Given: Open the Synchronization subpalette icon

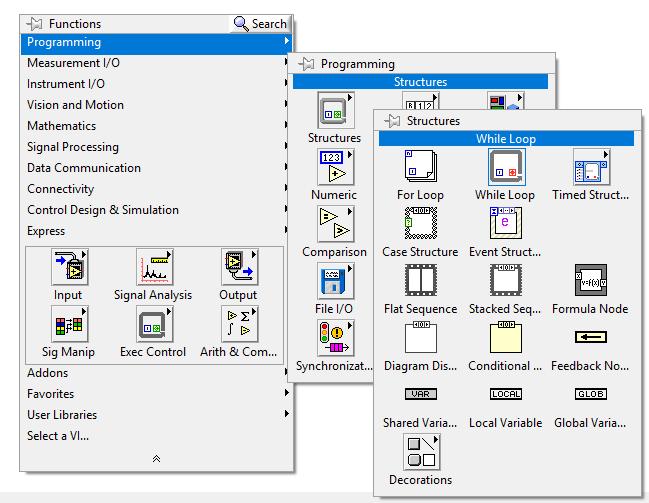Looking at the screenshot, I should (336, 338).
